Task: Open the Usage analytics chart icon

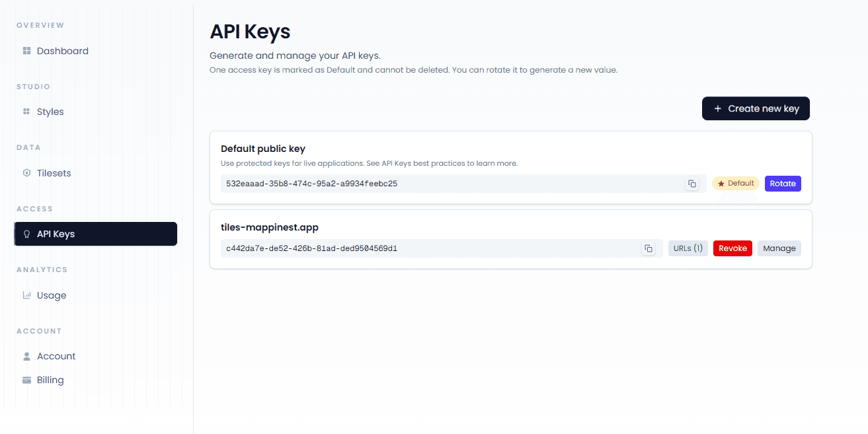Action: click(26, 295)
